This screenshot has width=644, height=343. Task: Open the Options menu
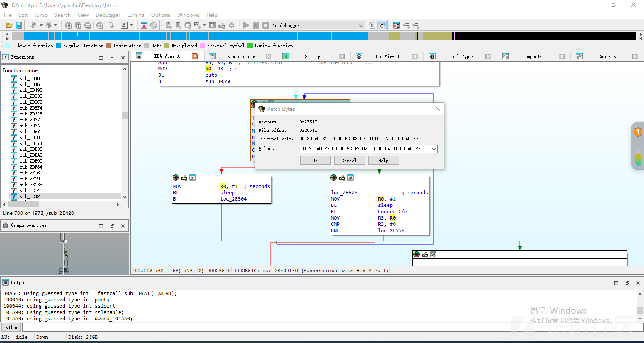click(161, 15)
